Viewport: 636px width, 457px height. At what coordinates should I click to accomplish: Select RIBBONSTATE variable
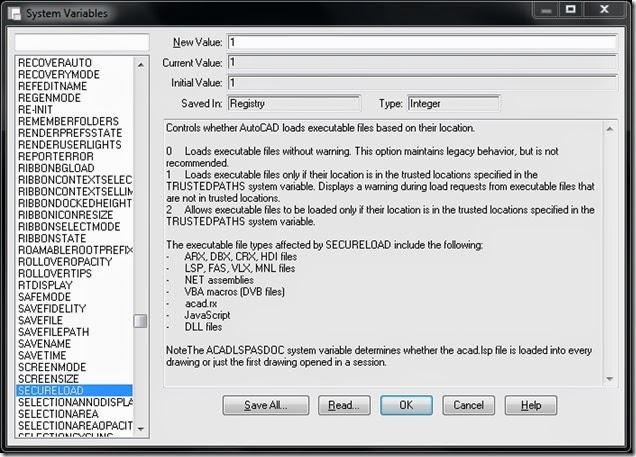pos(75,238)
